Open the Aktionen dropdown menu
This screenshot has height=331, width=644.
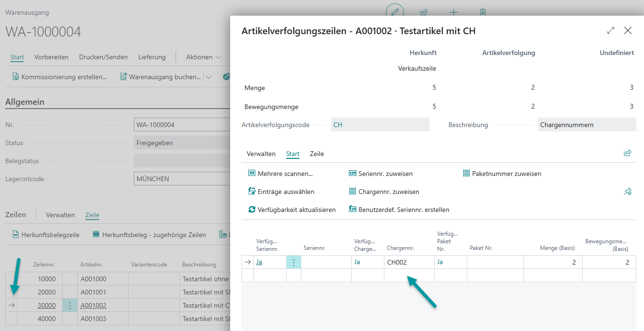pyautogui.click(x=203, y=56)
